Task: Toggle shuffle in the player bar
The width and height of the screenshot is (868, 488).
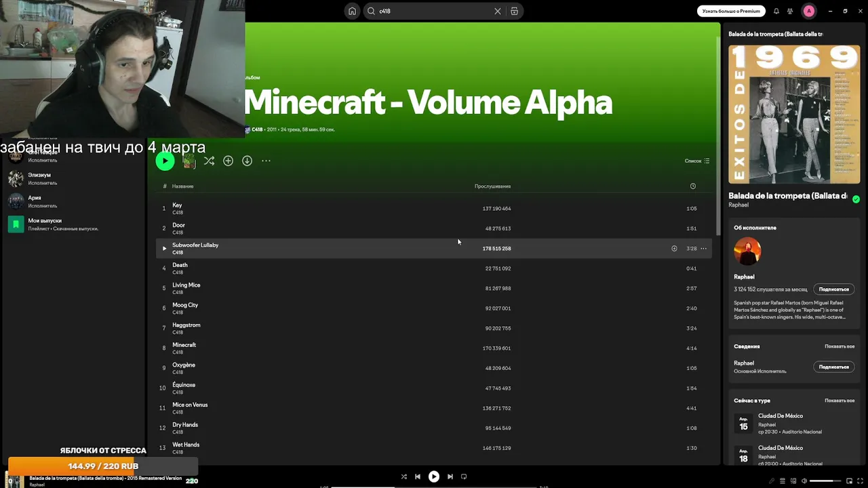Action: (403, 476)
